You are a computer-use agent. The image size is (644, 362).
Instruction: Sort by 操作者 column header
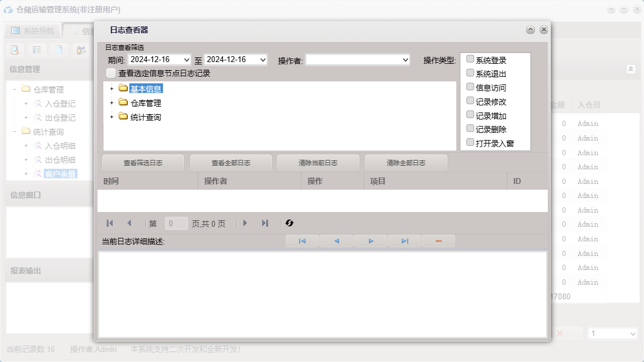click(250, 181)
